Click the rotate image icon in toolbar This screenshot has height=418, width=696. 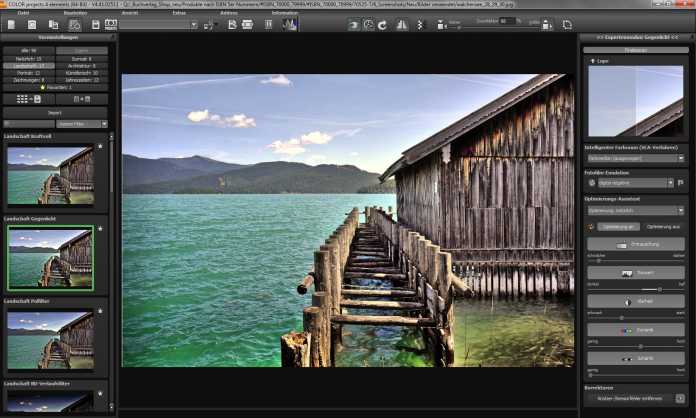pyautogui.click(x=383, y=23)
